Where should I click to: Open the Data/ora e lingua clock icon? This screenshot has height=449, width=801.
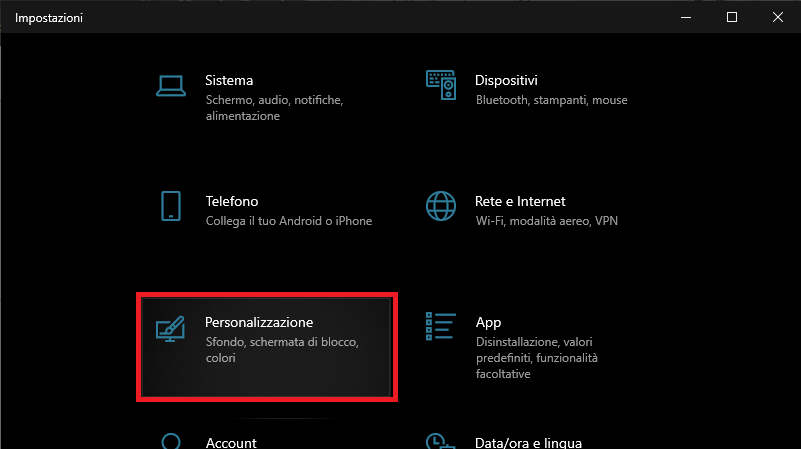tap(440, 442)
